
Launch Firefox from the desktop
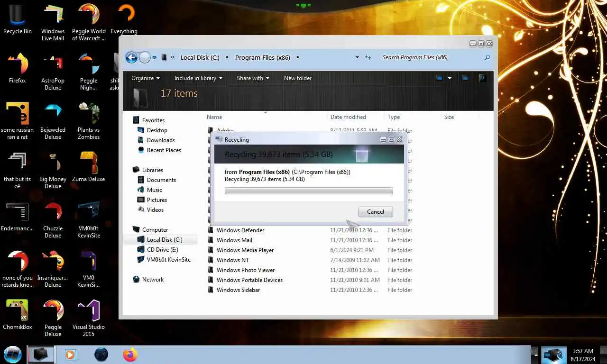(x=17, y=69)
